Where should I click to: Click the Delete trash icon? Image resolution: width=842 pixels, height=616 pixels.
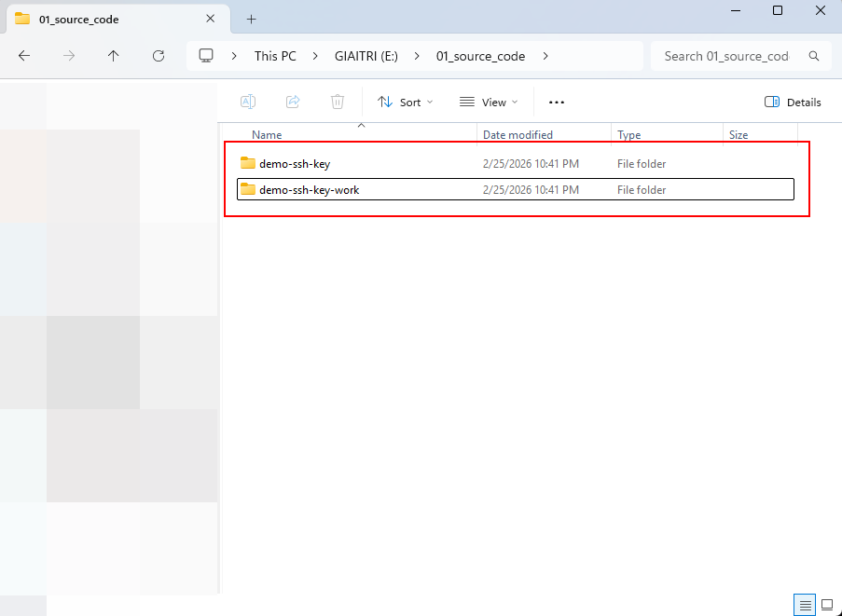coord(338,102)
